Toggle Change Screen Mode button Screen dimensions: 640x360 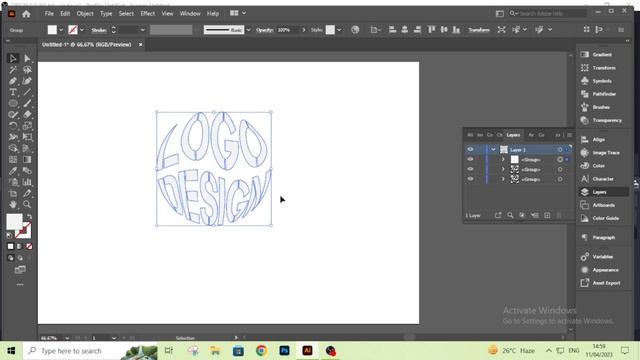[20, 269]
